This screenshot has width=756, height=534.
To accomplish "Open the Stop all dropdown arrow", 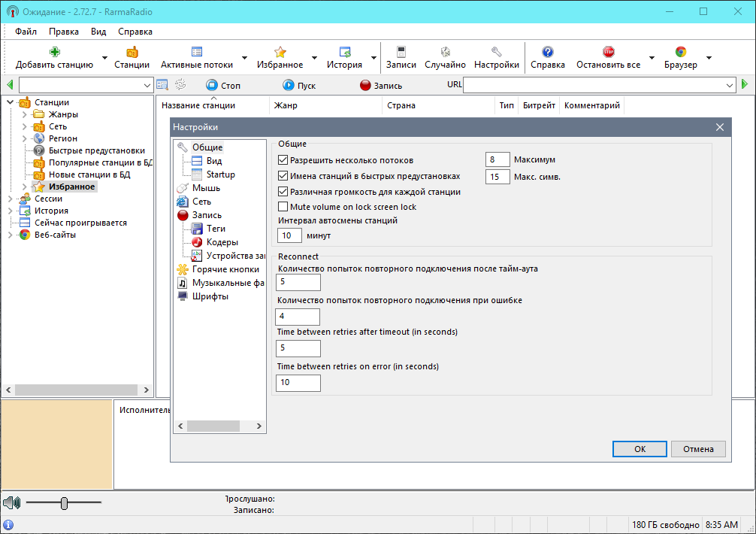I will (x=652, y=58).
